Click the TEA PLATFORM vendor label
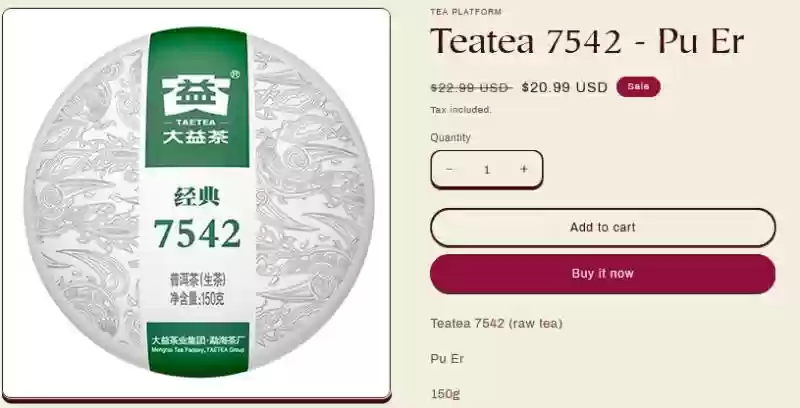Screen dimensions: 800x408 click(x=466, y=12)
